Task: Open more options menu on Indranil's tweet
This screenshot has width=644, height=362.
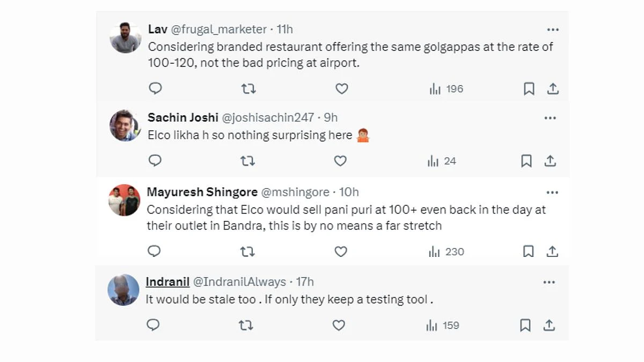Action: [549, 282]
